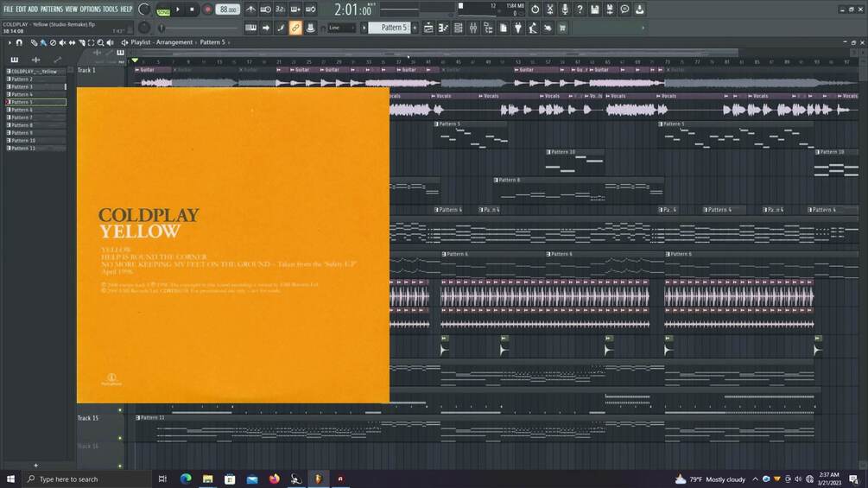Click the close all windows icon
The height and width of the screenshot is (488, 868).
(x=548, y=28)
